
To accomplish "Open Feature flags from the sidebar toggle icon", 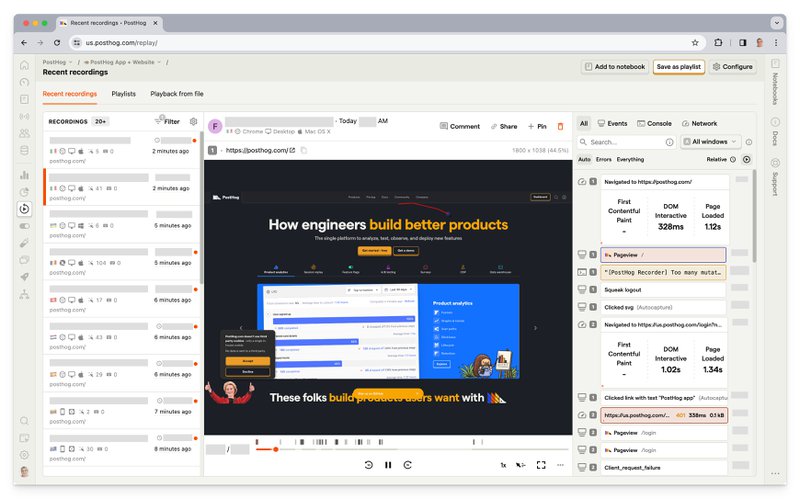I will tap(24, 226).
